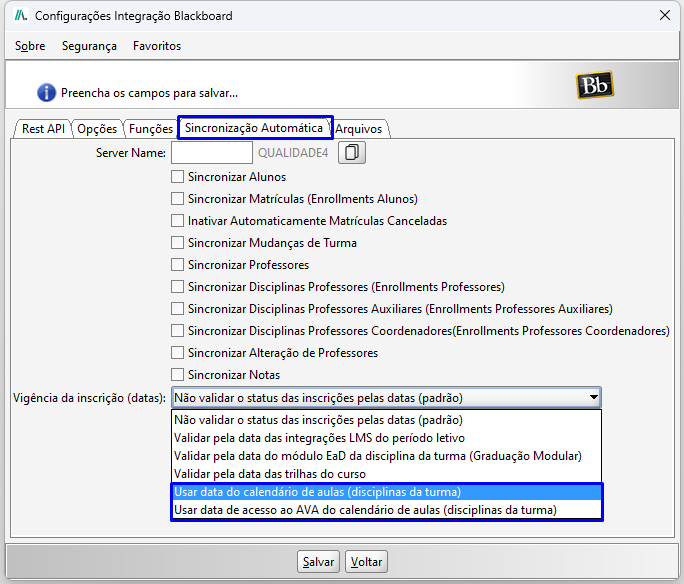
Task: Open the Sobre menu
Action: point(30,46)
